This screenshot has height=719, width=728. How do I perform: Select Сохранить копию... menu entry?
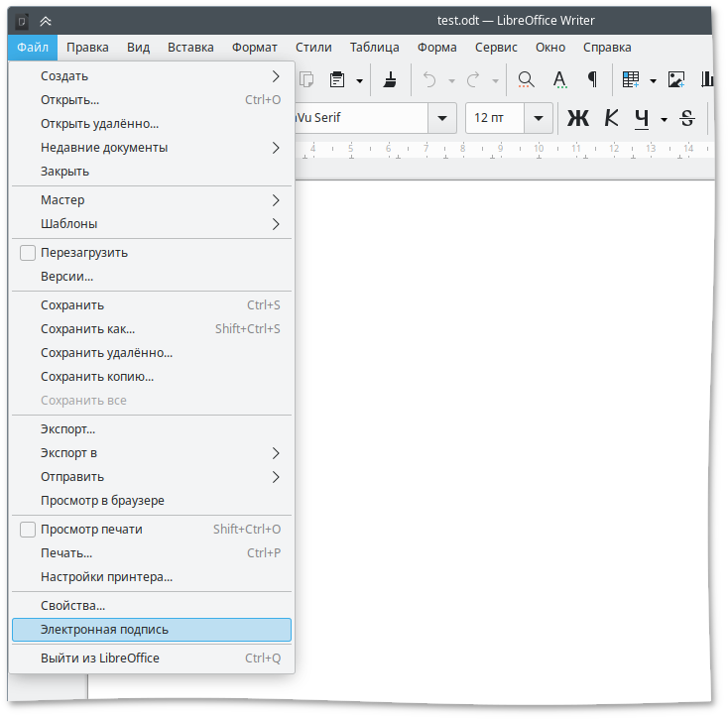(152, 377)
